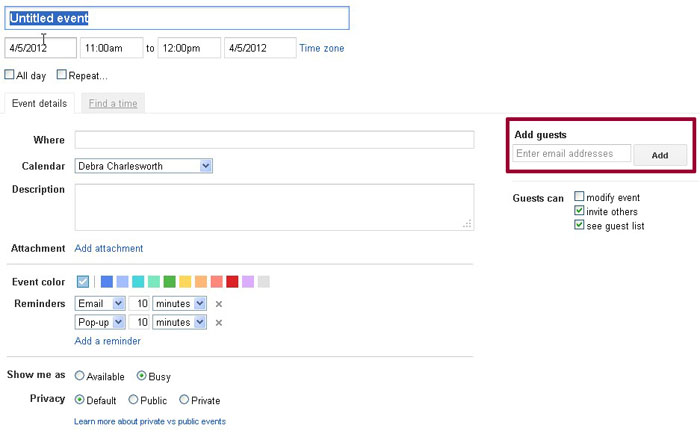This screenshot has width=700, height=443.
Task: Set Show me as Available
Action: coord(79,376)
